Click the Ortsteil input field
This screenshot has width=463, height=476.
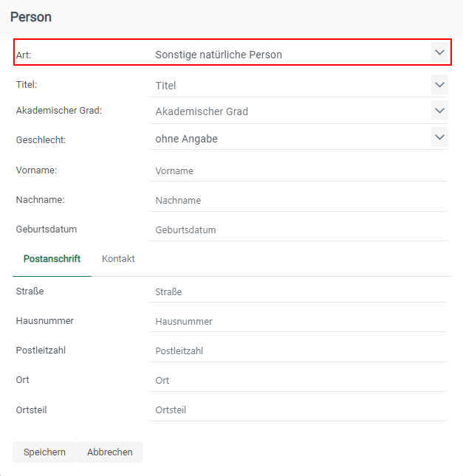point(298,410)
